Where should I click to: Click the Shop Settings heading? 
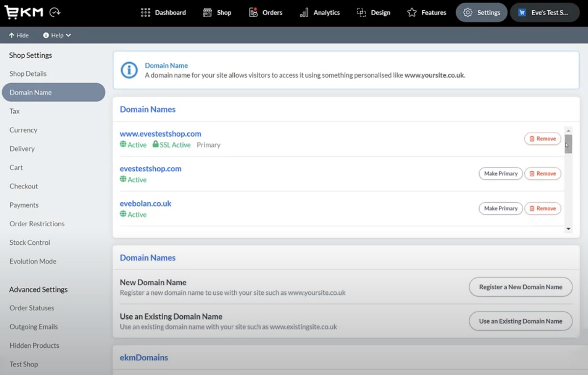pyautogui.click(x=30, y=55)
